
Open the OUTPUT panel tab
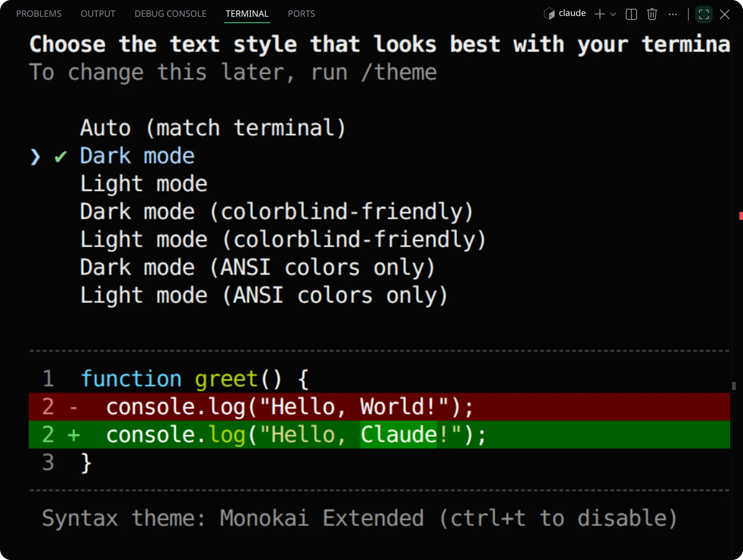98,14
